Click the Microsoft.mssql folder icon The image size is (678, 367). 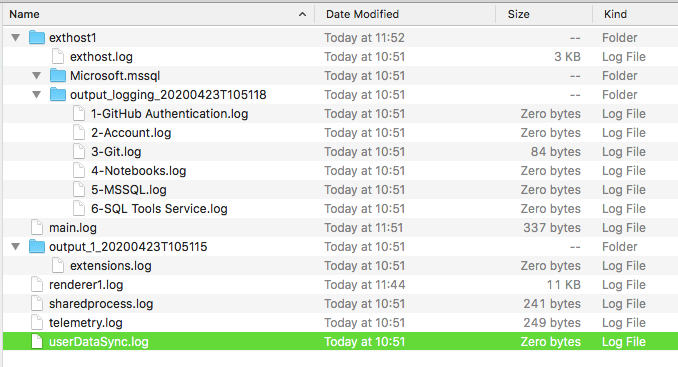[x=58, y=76]
